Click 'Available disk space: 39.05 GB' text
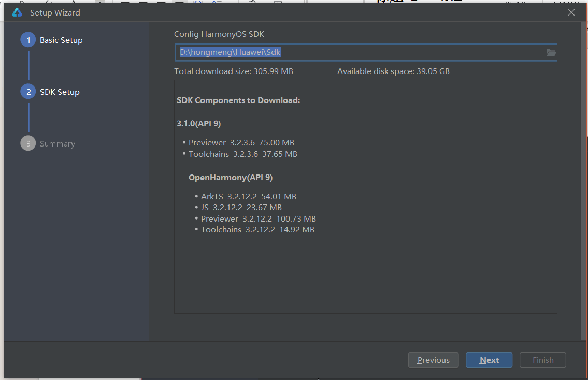588x380 pixels. click(393, 71)
